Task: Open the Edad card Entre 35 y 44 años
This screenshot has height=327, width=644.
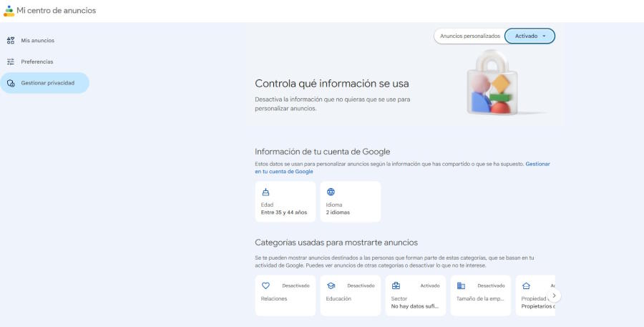Action: click(286, 202)
